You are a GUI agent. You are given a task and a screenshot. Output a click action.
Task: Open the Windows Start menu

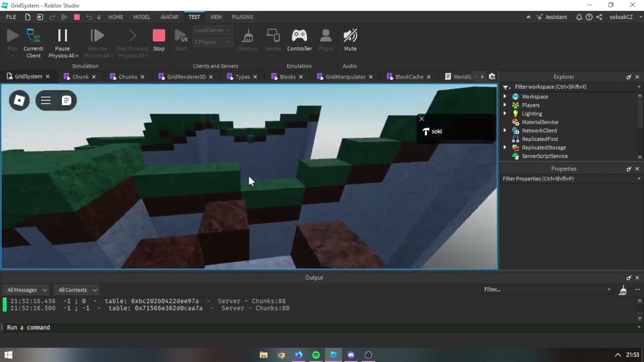[x=8, y=355]
